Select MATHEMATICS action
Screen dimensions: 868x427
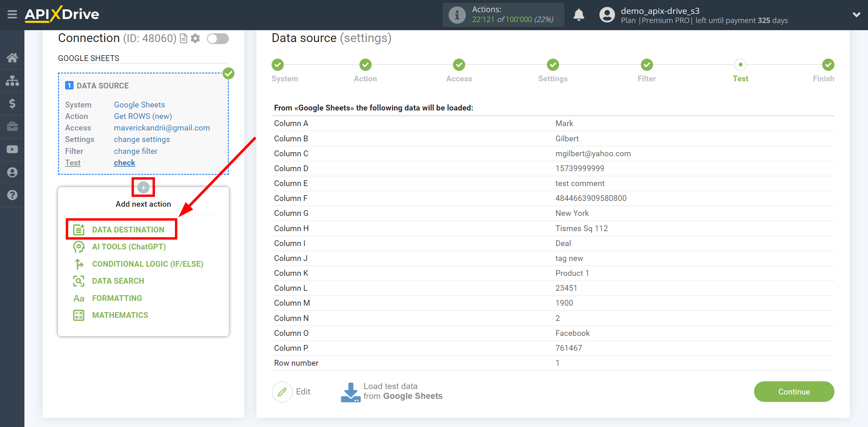pos(120,315)
